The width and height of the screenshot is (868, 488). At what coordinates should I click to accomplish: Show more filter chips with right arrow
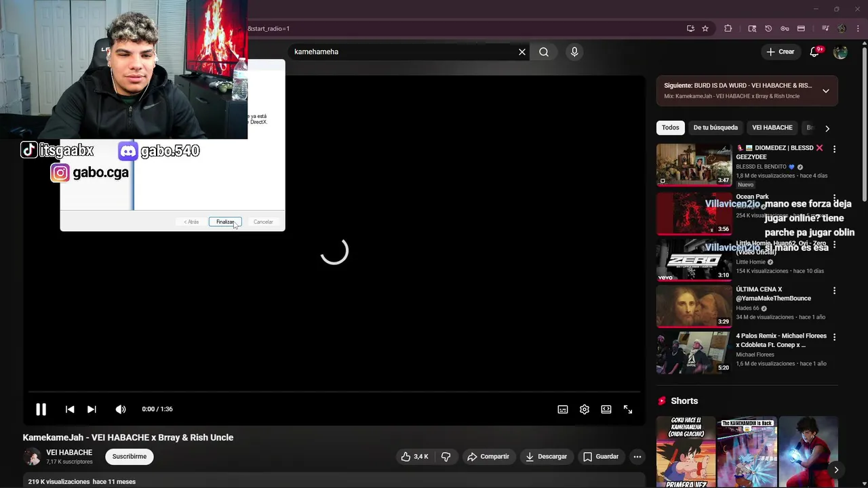click(x=827, y=128)
